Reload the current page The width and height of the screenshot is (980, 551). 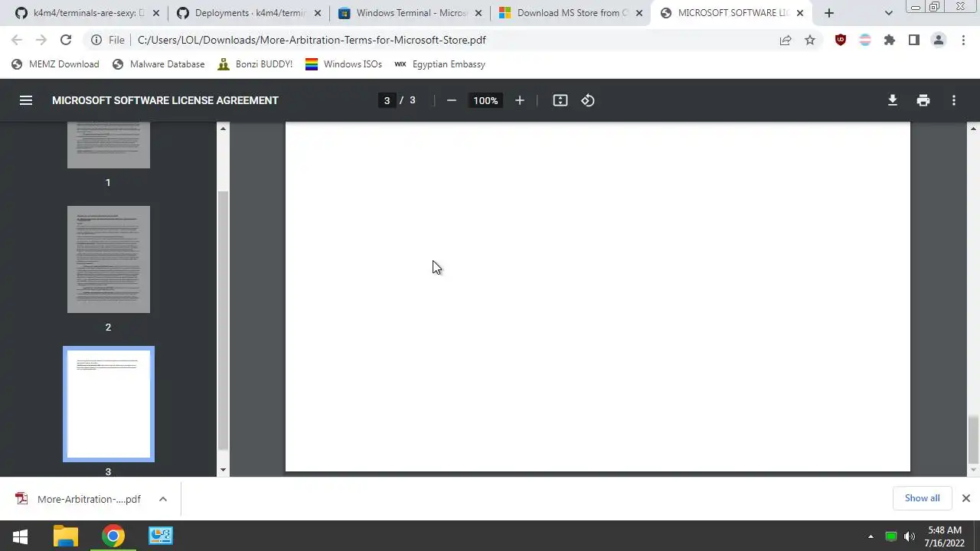[66, 40]
